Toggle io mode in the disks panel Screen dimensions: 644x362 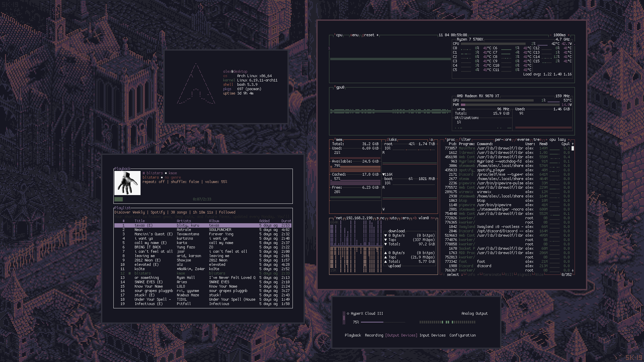pos(431,139)
